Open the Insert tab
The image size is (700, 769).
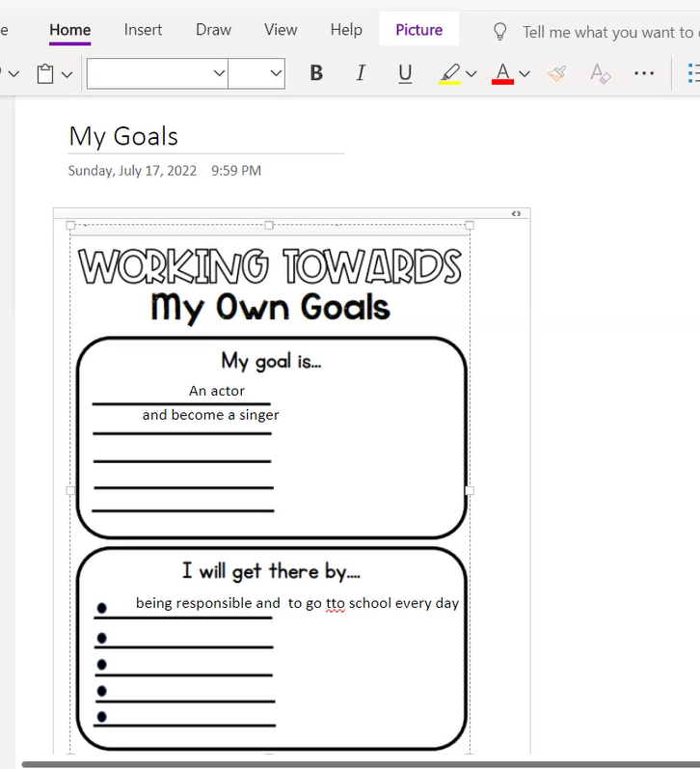[x=143, y=30]
